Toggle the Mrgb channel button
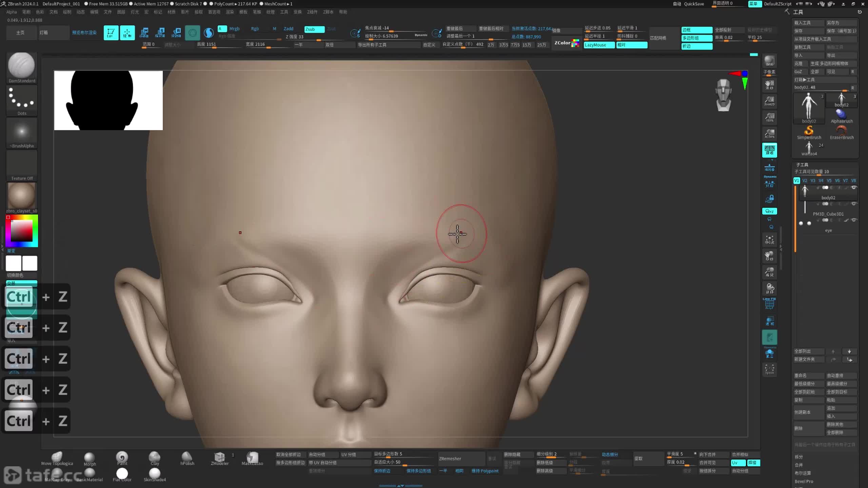Screen dimensions: 868x488 point(234,29)
